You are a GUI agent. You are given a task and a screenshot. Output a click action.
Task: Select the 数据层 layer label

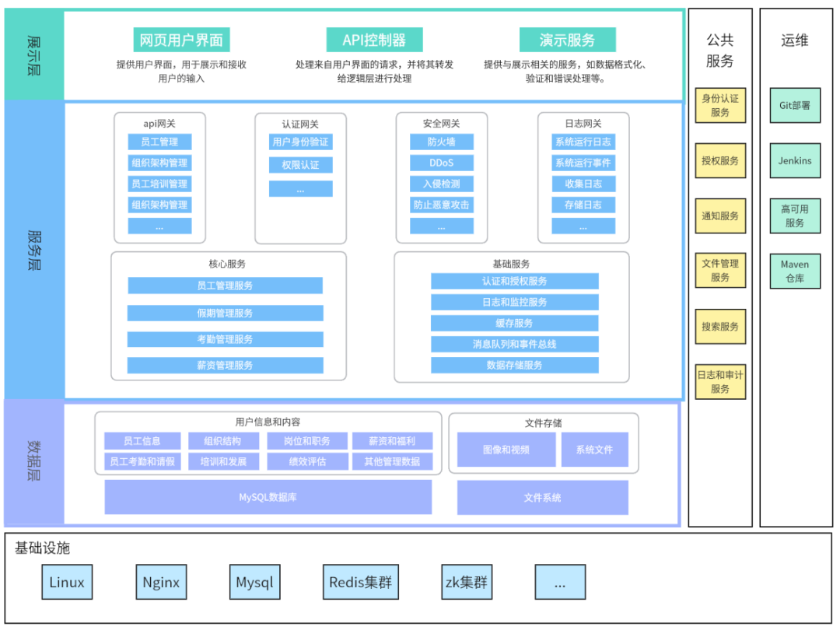[33, 463]
